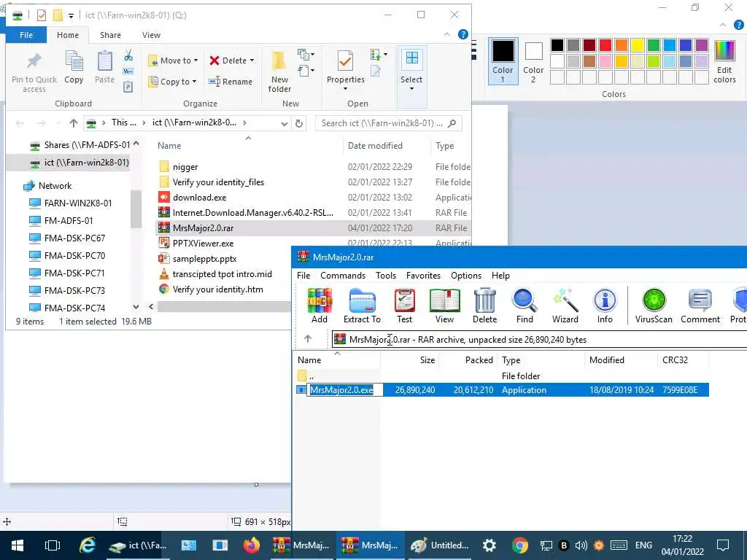
Task: Select download.exe in Explorer file list
Action: coord(199,197)
